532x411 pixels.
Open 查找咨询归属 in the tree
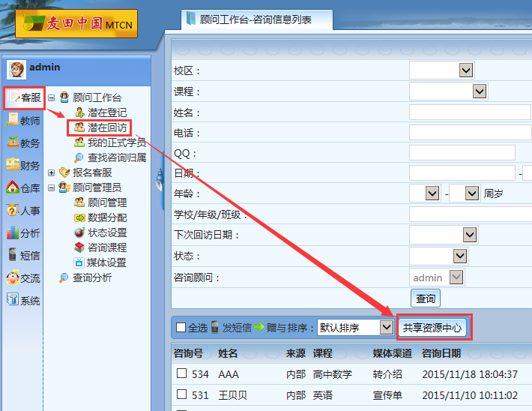pyautogui.click(x=117, y=157)
